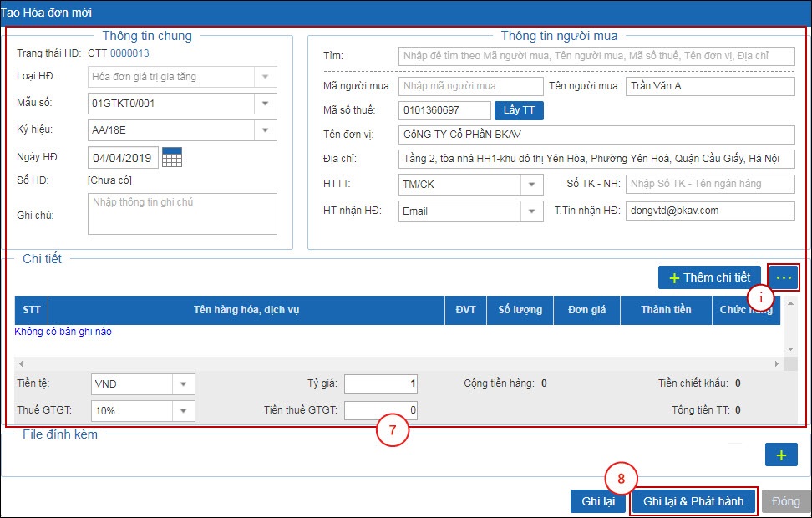Focus the Mã người mua input
Image resolution: width=812 pixels, height=518 pixels.
tap(470, 86)
